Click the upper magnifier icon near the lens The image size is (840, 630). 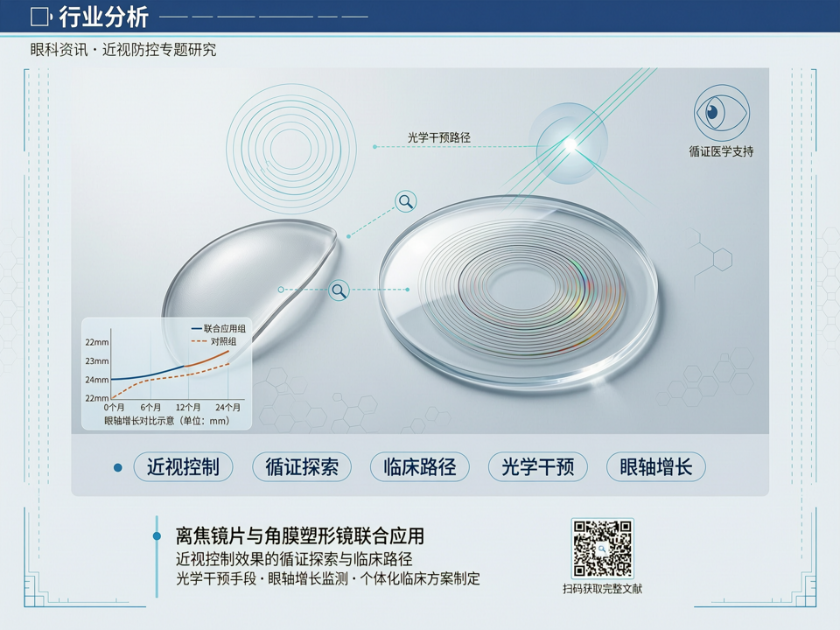point(405,201)
